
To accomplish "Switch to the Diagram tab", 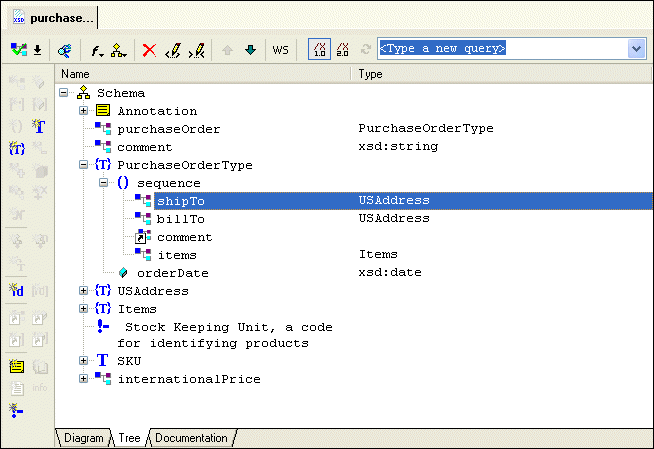I will tap(82, 438).
